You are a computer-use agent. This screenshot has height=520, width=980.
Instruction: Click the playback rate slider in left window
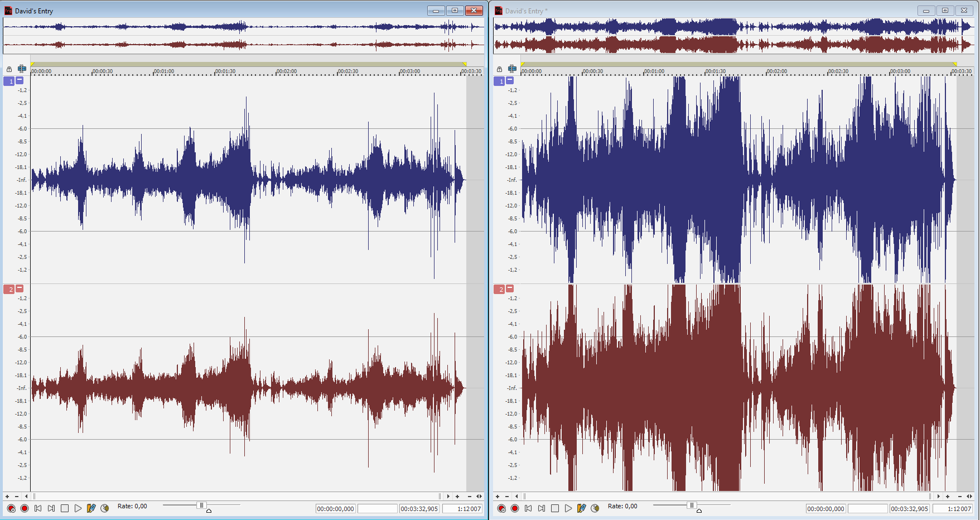click(x=201, y=505)
